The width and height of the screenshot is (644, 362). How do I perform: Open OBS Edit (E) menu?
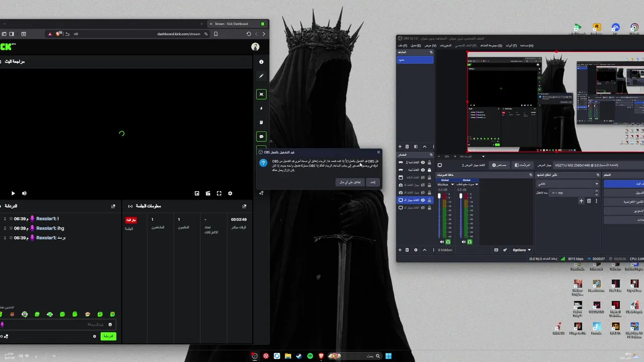[416, 45]
